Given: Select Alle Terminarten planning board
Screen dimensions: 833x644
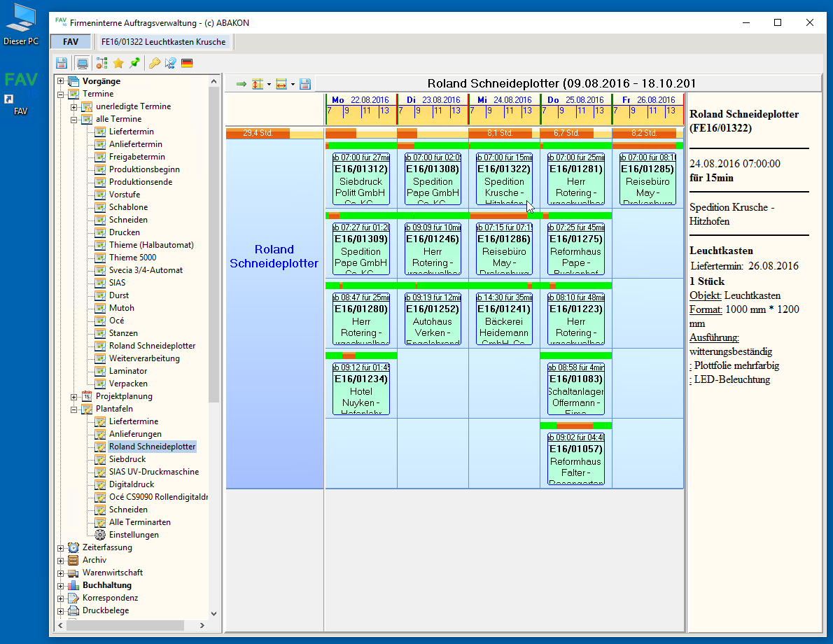Looking at the screenshot, I should coord(140,521).
